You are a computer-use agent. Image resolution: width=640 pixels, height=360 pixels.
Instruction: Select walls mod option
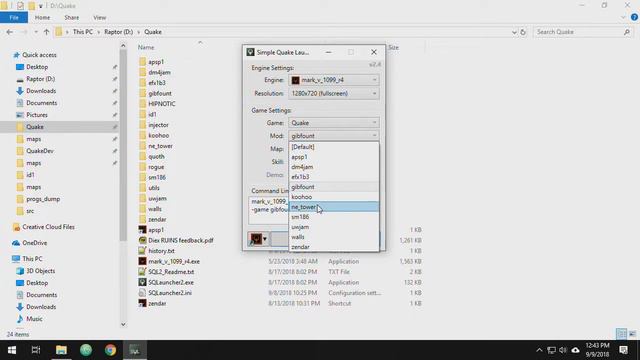(333, 237)
